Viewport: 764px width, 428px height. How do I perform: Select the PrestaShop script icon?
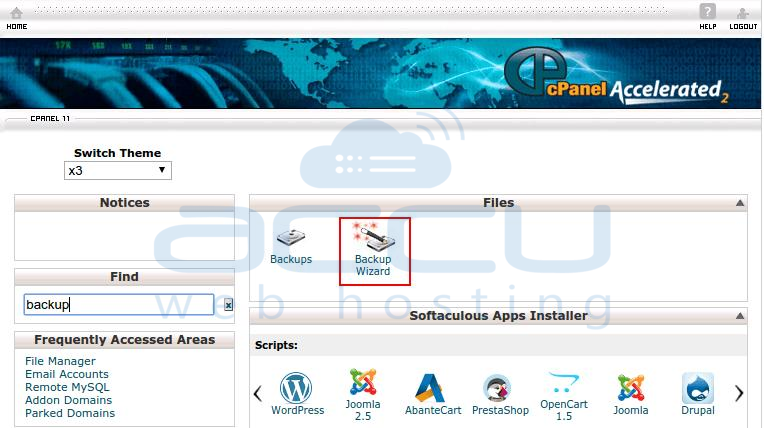coord(497,389)
